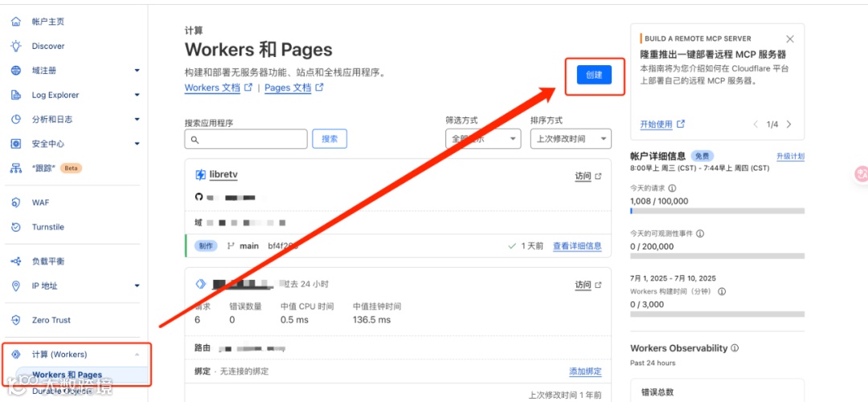Click the 今天的可观测性事件 usage progress bar
Viewport: 868px width, 402px height.
[718, 256]
